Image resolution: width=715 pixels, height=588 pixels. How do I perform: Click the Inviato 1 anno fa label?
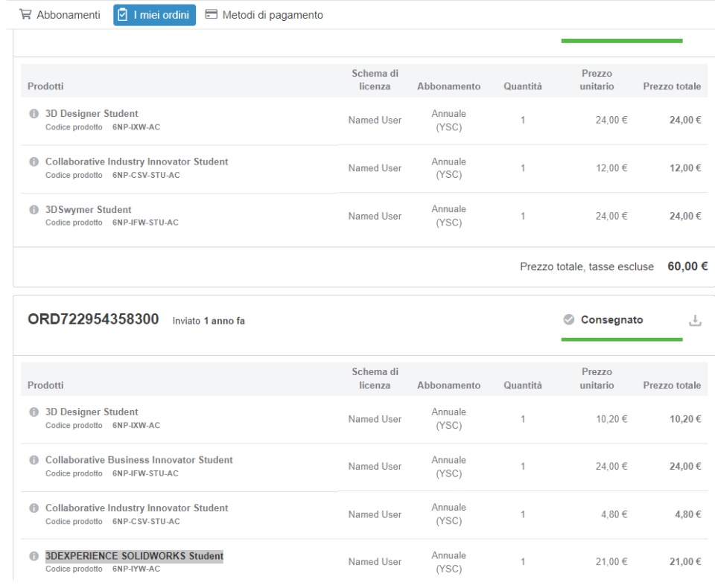coord(208,322)
